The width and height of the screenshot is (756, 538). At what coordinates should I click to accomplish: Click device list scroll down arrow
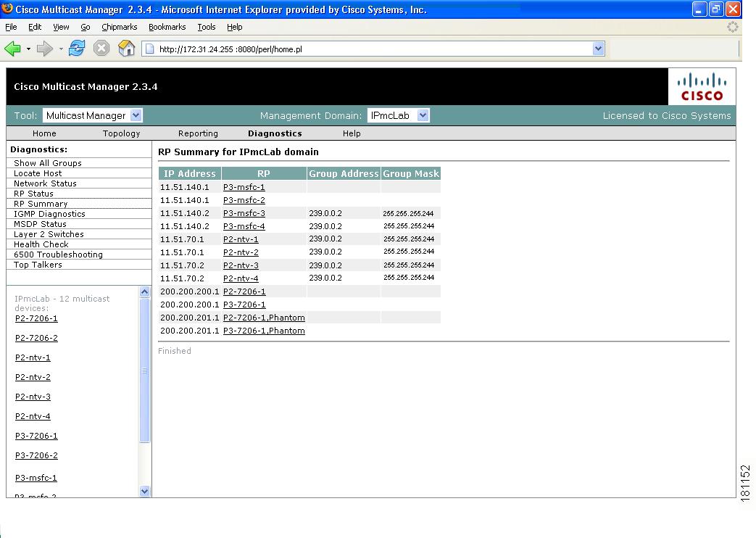coord(145,491)
